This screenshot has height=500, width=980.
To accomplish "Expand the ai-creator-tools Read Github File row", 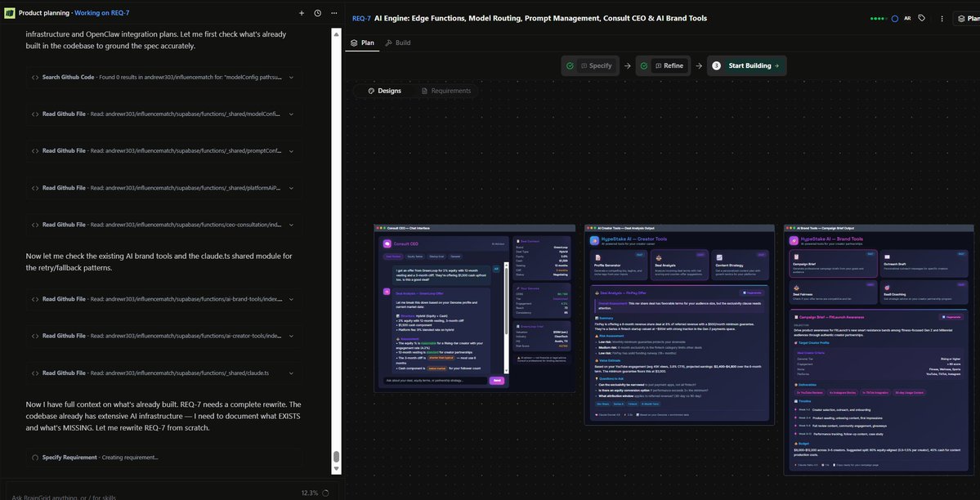I will coord(291,337).
